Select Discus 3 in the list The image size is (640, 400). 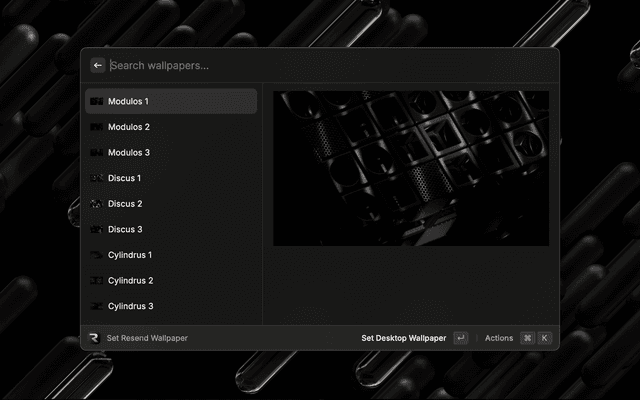tap(170, 229)
